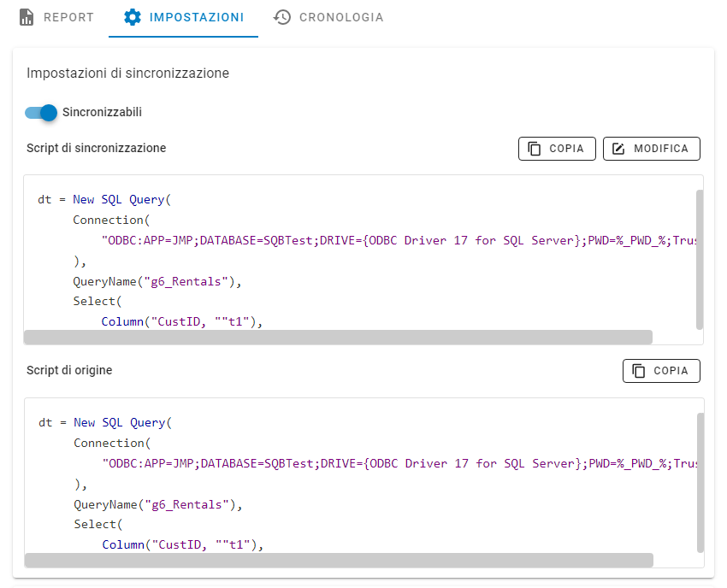Click the copy icon for Script di sincronizzazione
Viewport: 727px width, 588px height.
(x=535, y=149)
